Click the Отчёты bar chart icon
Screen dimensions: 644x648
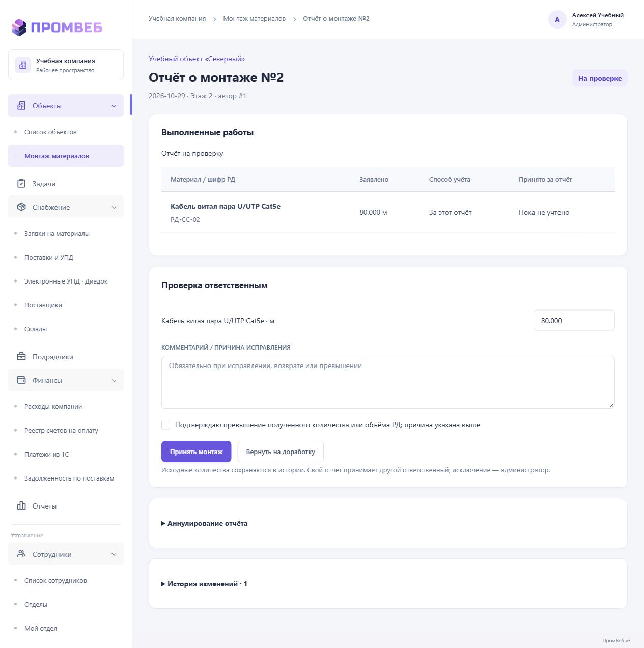[21, 506]
